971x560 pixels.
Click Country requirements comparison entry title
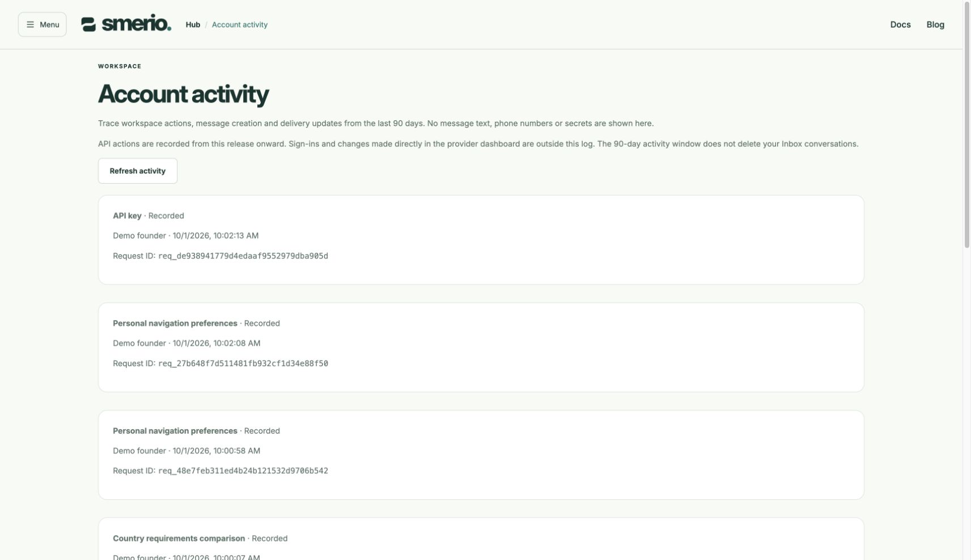[x=179, y=538]
